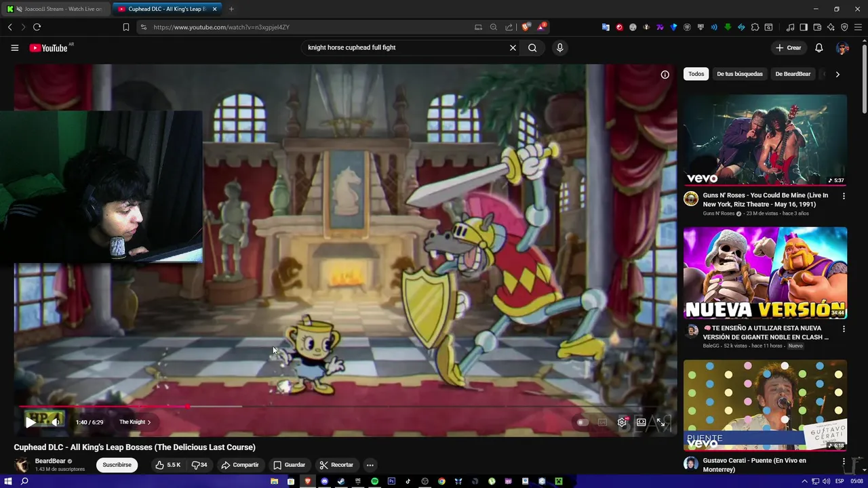The width and height of the screenshot is (868, 488).
Task: Select the 'De tus búsquedas' chip
Action: point(740,74)
